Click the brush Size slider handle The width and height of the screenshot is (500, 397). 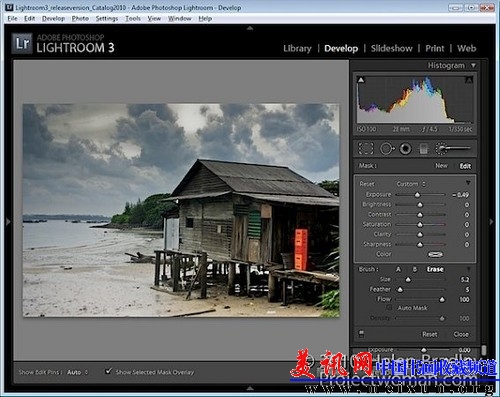(x=408, y=280)
